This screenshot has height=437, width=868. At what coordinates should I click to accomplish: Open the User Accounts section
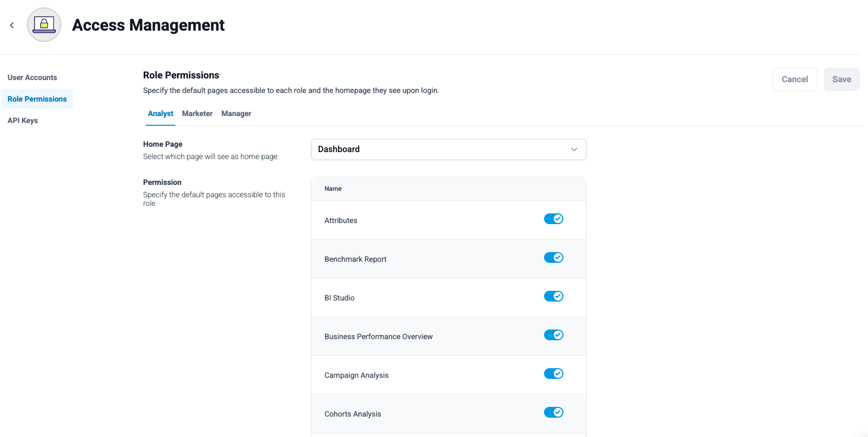32,77
